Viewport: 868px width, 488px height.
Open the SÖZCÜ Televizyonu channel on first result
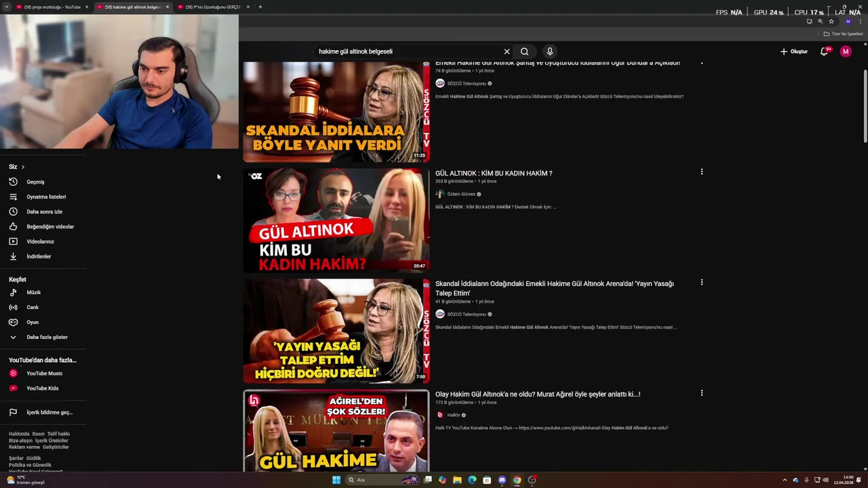[467, 83]
